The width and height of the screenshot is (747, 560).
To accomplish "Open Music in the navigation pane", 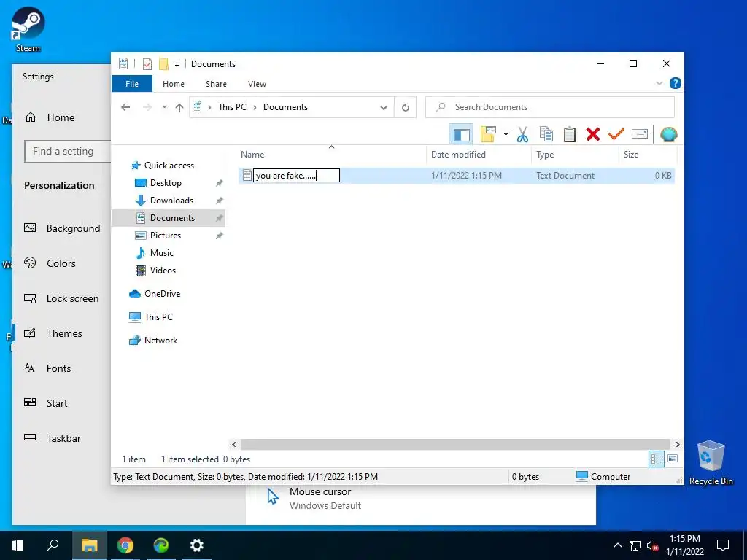I will point(161,253).
